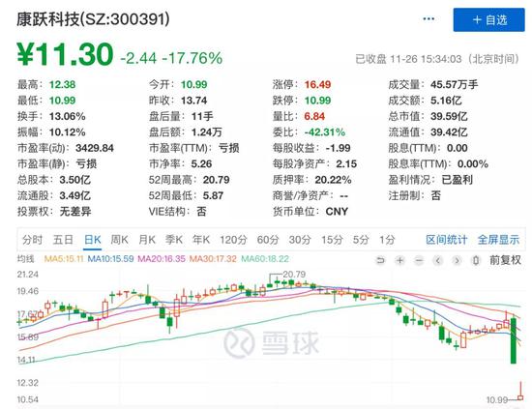Click the 成交量 value 45.57万手

455,84
